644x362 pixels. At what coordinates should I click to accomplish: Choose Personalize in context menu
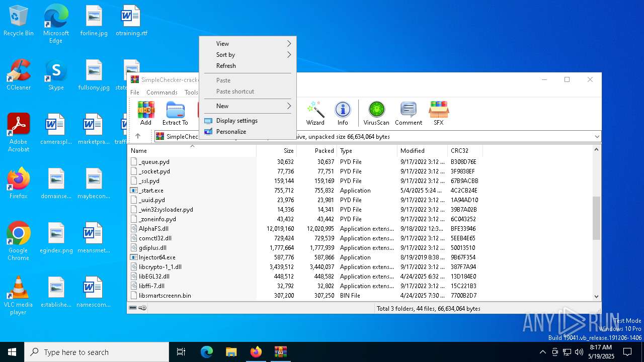248,132
